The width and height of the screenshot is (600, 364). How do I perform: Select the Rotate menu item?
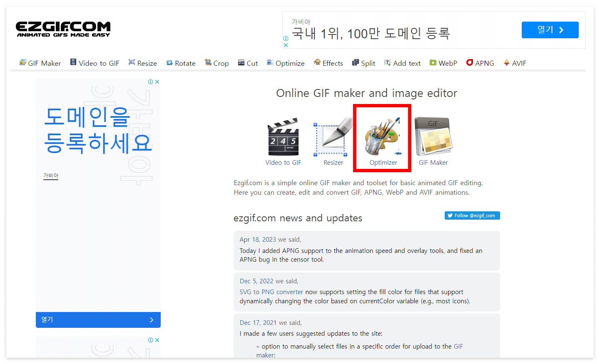tap(181, 63)
